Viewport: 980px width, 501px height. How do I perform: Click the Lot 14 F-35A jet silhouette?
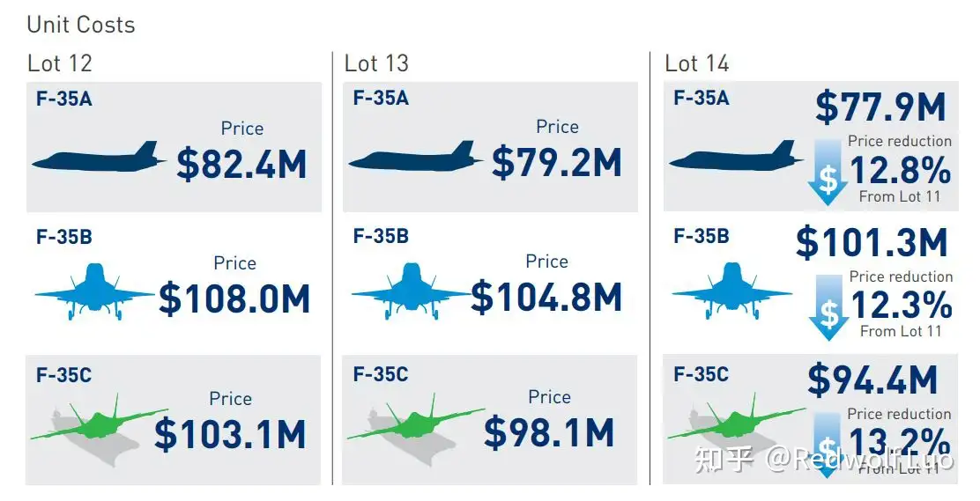pyautogui.click(x=736, y=156)
